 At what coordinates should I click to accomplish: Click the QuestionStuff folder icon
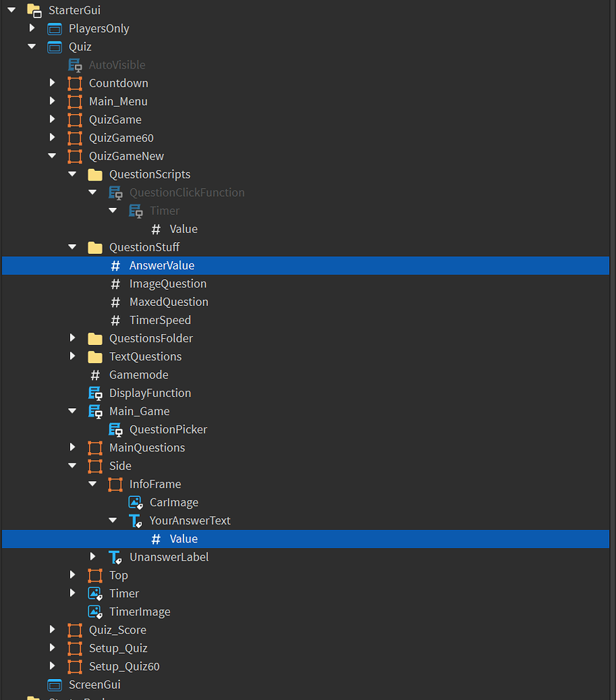point(94,247)
